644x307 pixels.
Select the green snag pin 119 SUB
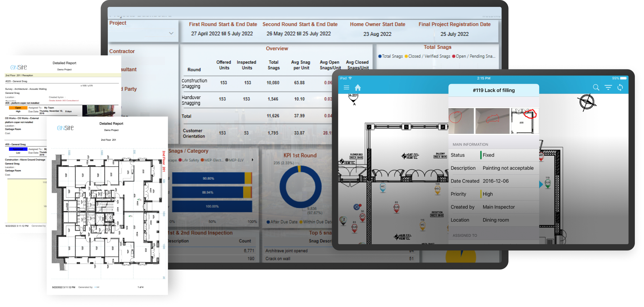coord(548,183)
